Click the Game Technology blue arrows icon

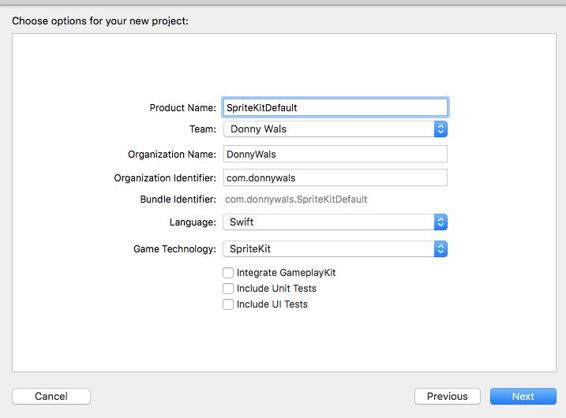[440, 249]
